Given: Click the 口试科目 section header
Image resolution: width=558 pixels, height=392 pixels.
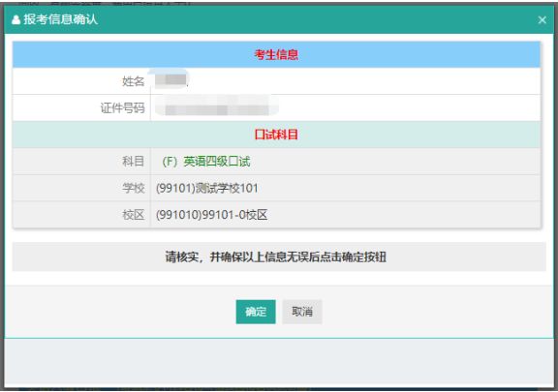Looking at the screenshot, I should pyautogui.click(x=276, y=135).
